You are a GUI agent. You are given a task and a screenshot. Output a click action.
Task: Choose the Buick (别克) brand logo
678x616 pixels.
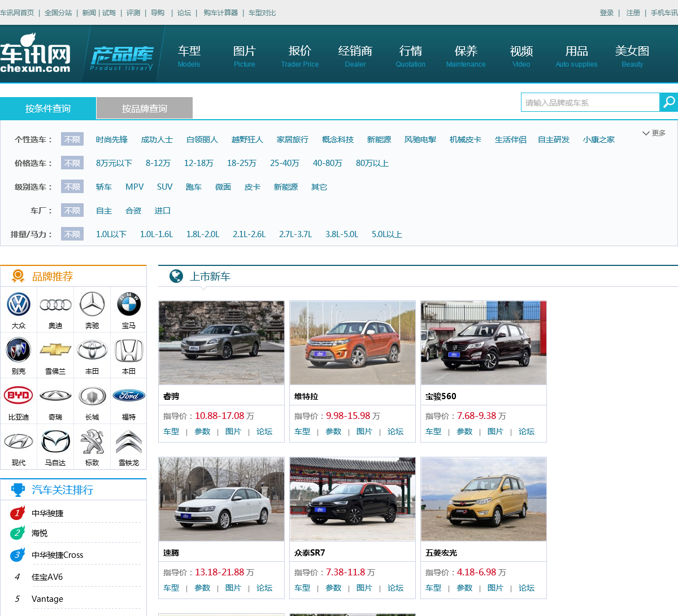[x=19, y=351]
